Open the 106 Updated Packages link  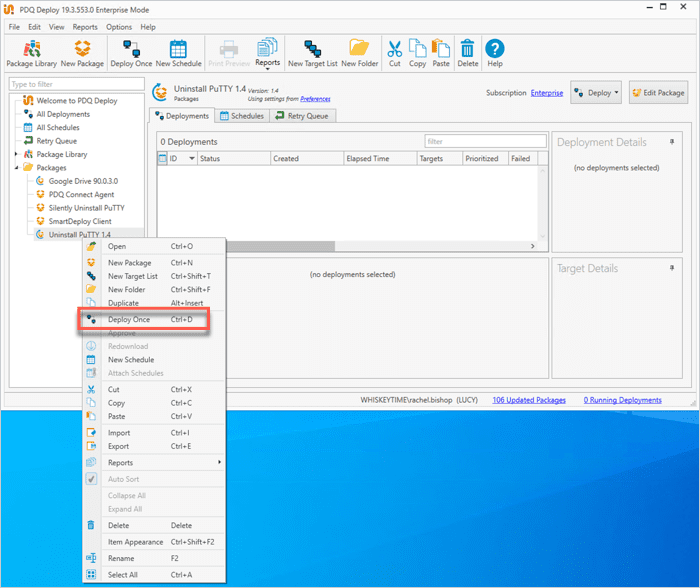click(x=529, y=400)
